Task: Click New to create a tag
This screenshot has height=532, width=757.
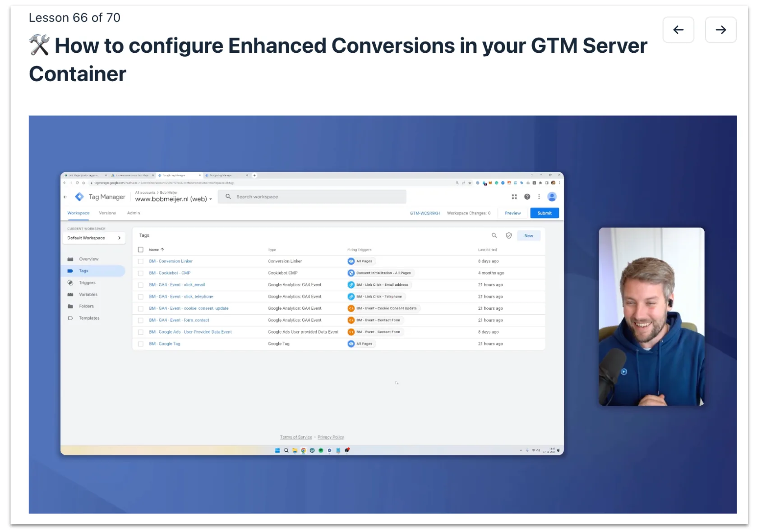Action: (x=529, y=236)
